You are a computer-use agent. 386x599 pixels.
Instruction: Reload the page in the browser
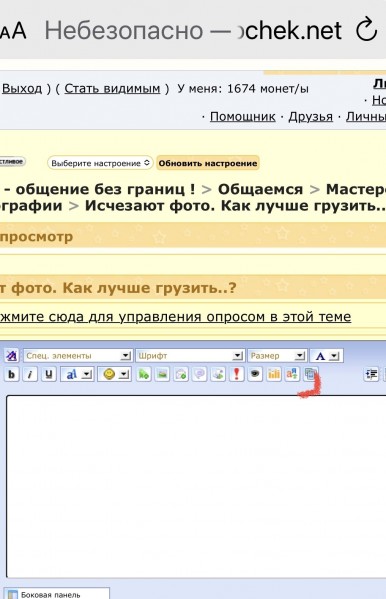point(367,30)
